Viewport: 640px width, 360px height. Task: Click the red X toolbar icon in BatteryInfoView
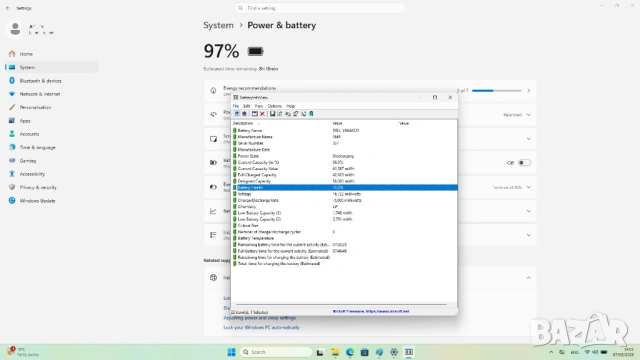click(x=262, y=114)
